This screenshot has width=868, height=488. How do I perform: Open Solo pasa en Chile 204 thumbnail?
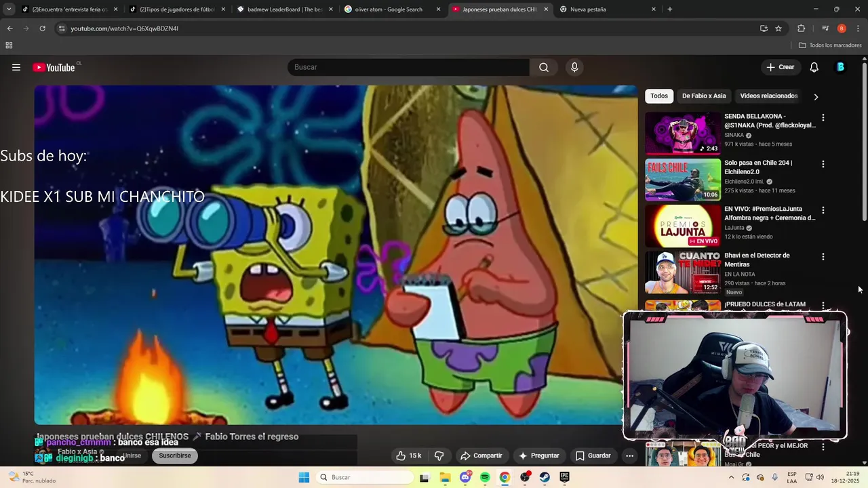click(683, 180)
